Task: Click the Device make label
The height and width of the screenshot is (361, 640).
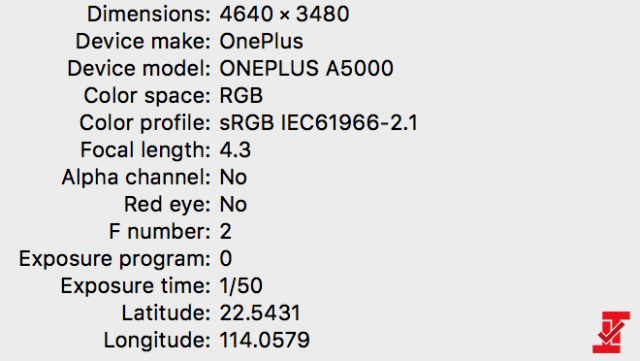Action: (x=143, y=41)
